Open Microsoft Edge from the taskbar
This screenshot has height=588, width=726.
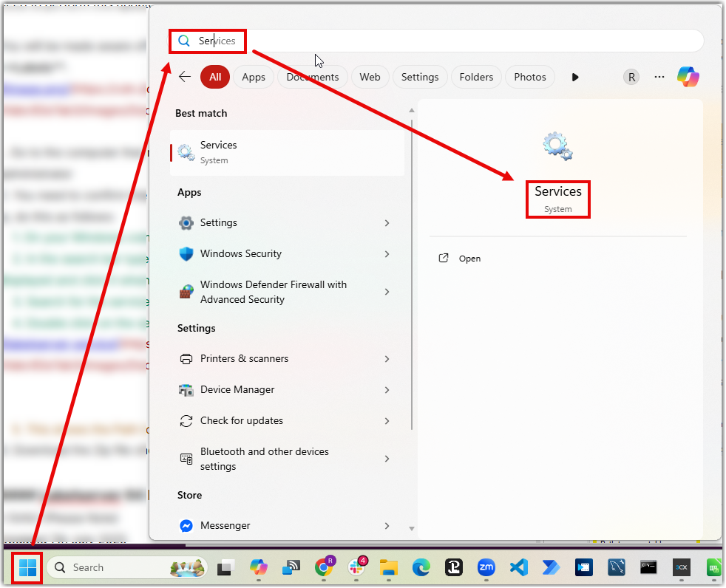tap(421, 567)
